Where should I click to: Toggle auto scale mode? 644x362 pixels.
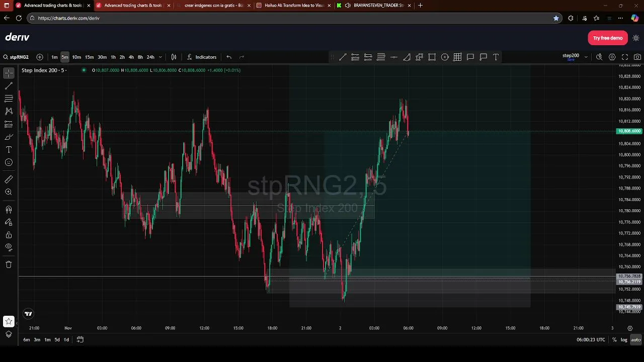[635, 340]
